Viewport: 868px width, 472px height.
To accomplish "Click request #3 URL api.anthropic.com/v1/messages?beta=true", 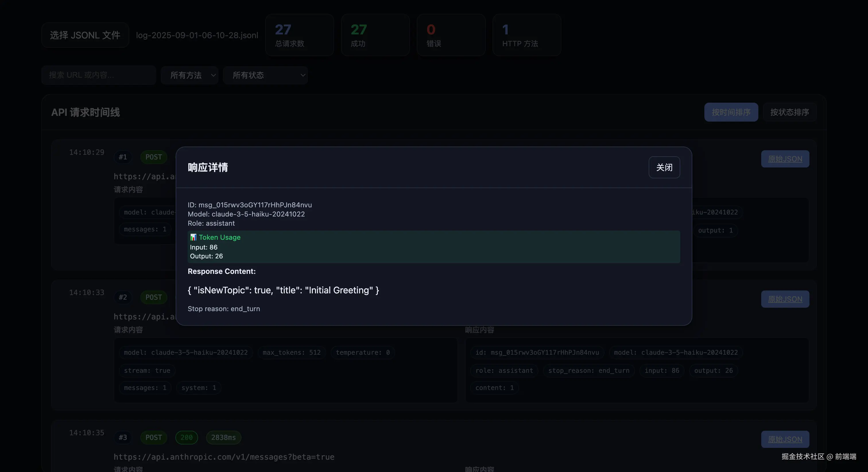I will (x=224, y=457).
